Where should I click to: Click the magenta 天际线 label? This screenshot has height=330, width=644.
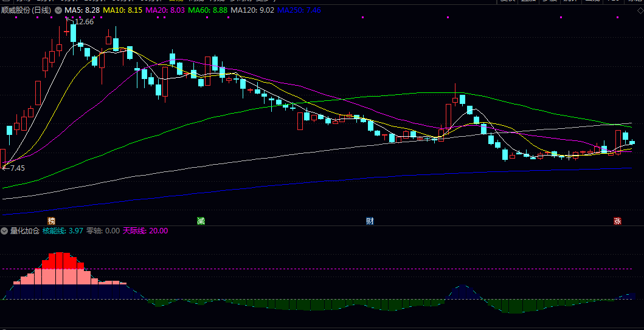(x=145, y=231)
